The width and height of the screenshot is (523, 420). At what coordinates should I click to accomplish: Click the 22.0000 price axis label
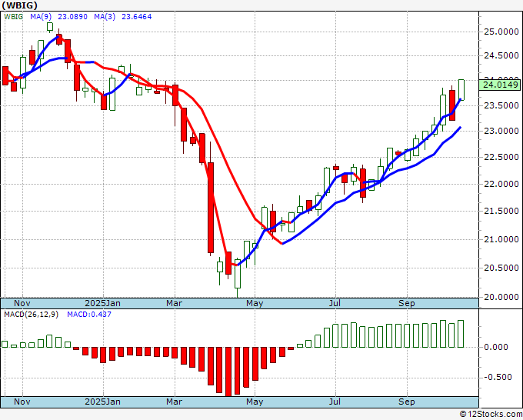(501, 184)
